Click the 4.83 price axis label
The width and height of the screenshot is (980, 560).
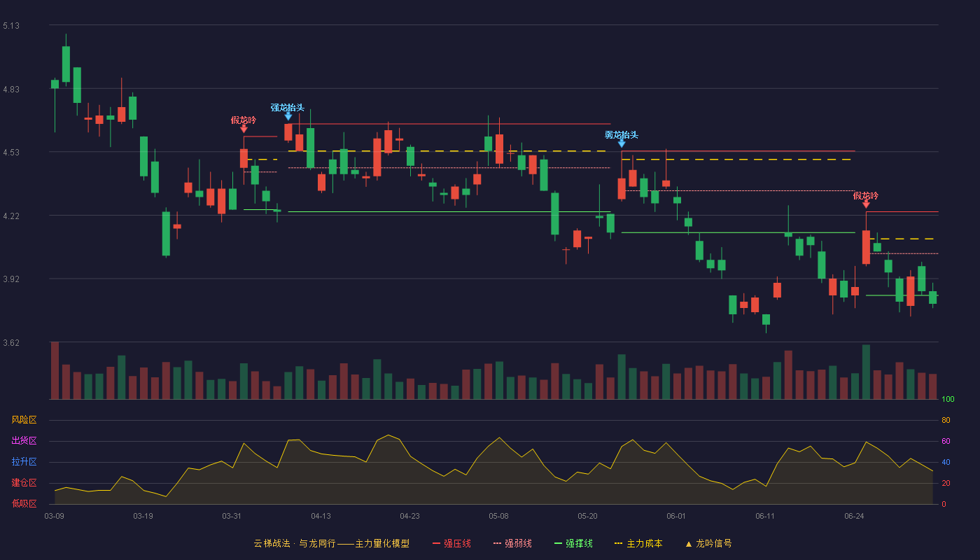click(11, 90)
